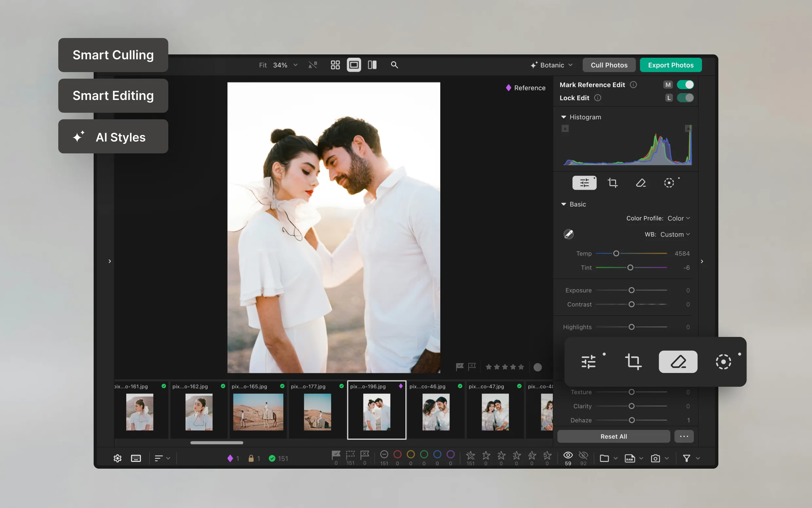
Task: Toggle Lock Edit switch
Action: [x=685, y=98]
